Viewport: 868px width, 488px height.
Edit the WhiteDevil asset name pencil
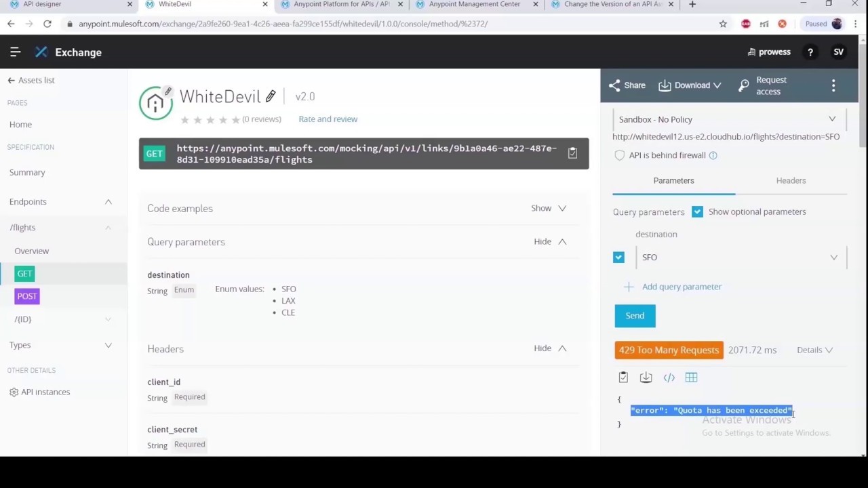pos(271,96)
